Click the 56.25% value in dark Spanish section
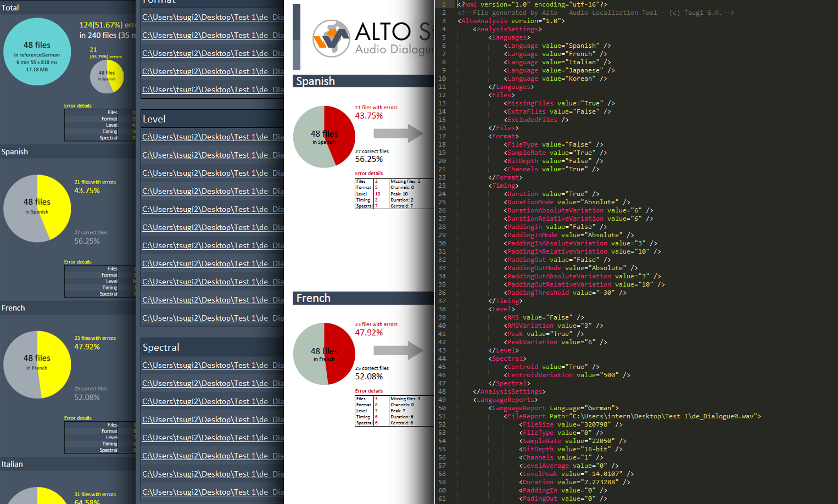The height and width of the screenshot is (504, 838). pos(87,241)
